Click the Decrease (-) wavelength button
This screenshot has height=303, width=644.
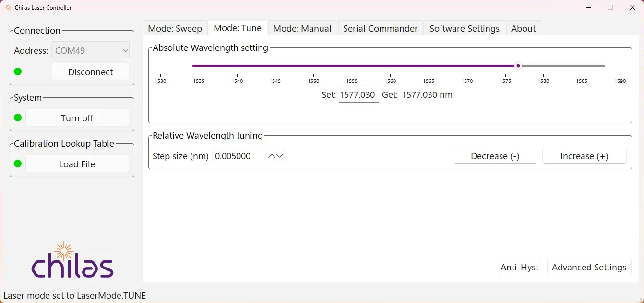[495, 156]
